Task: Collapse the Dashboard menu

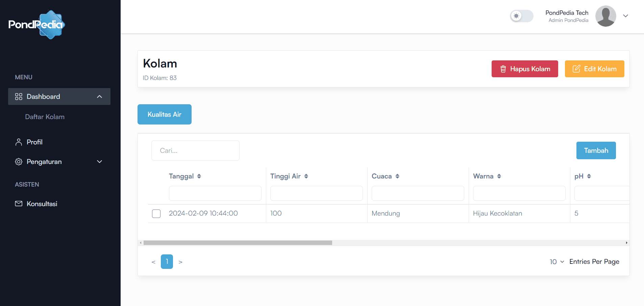Action: point(99,96)
